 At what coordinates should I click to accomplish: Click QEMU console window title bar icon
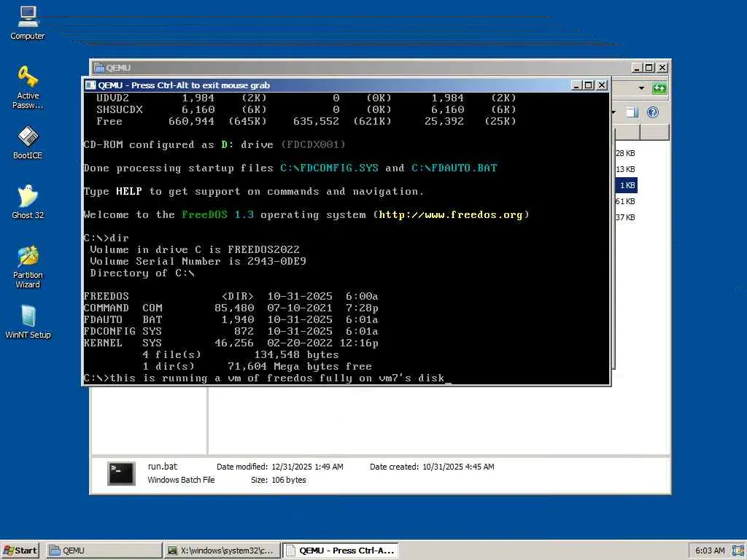90,85
